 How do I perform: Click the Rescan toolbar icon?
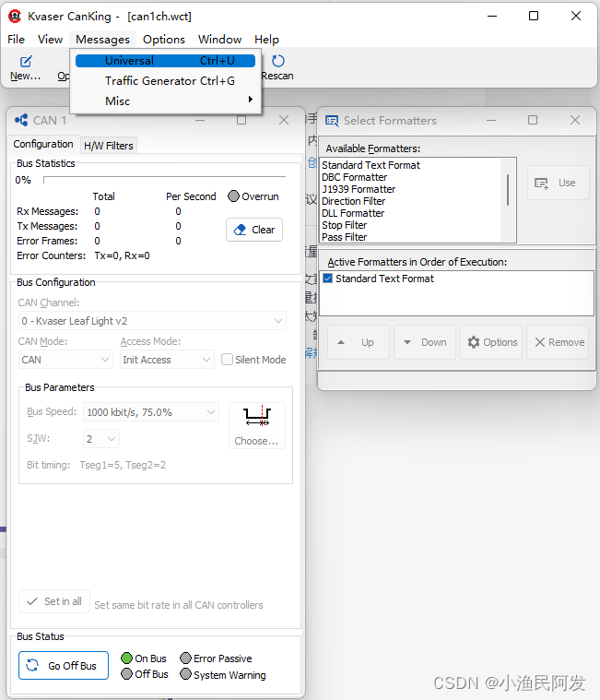click(278, 61)
